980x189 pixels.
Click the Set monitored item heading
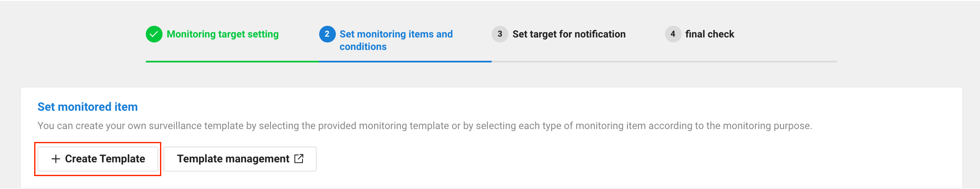click(x=87, y=107)
